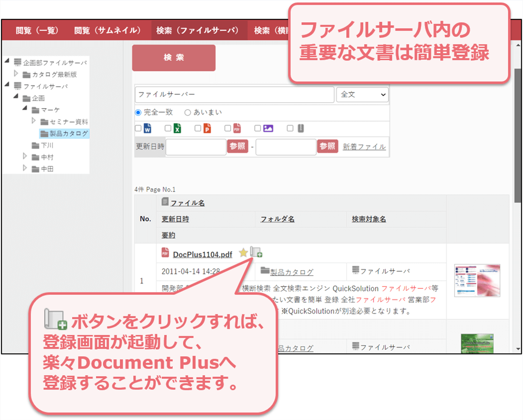523x420 pixels.
Task: Click folder icon of 中村
Action: (x=36, y=157)
